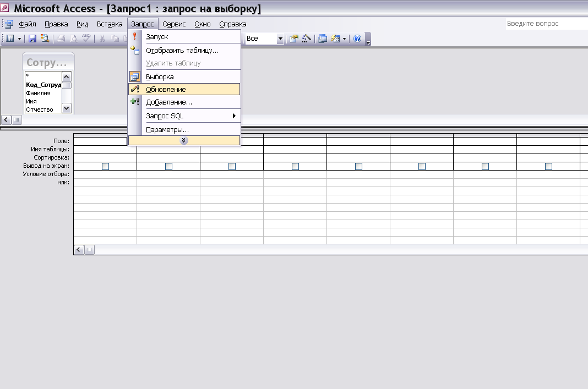This screenshot has height=389, width=588.
Task: Choose Запуск from the Запрос menu
Action: (x=184, y=37)
